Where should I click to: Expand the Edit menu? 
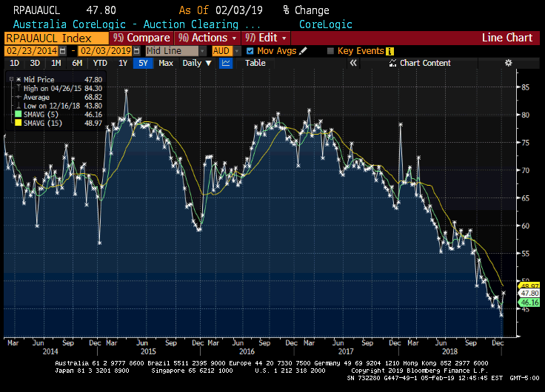click(266, 38)
